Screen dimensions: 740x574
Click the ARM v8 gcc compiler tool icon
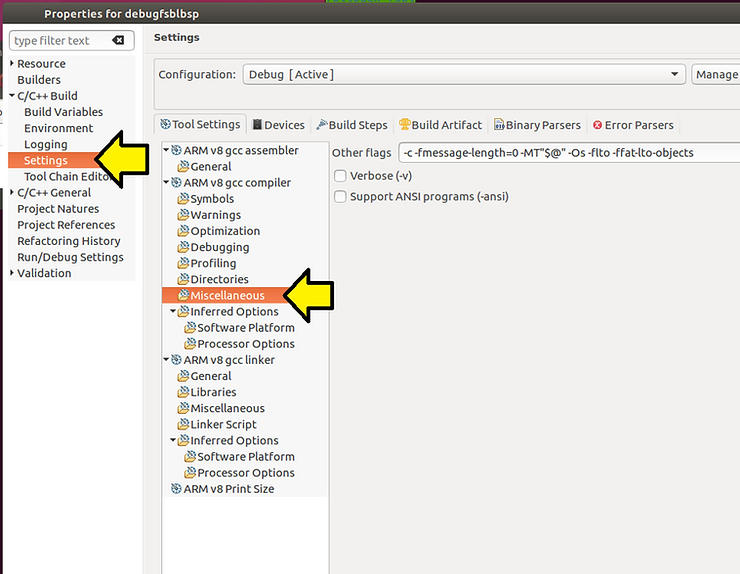[176, 182]
